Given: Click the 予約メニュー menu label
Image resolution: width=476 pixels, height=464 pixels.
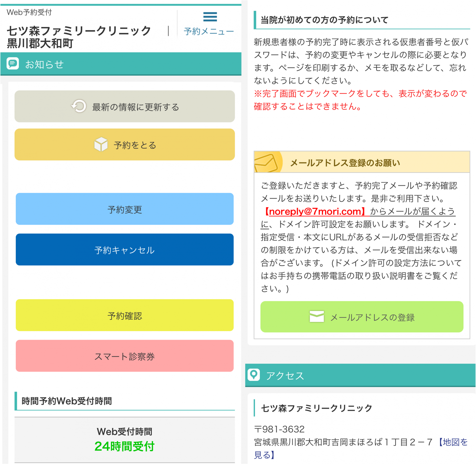Looking at the screenshot, I should pyautogui.click(x=208, y=31).
